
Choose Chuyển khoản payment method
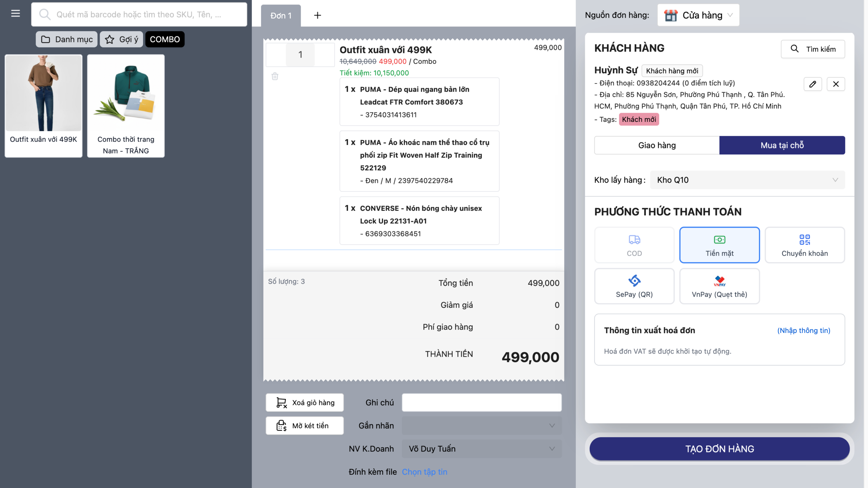(x=804, y=245)
